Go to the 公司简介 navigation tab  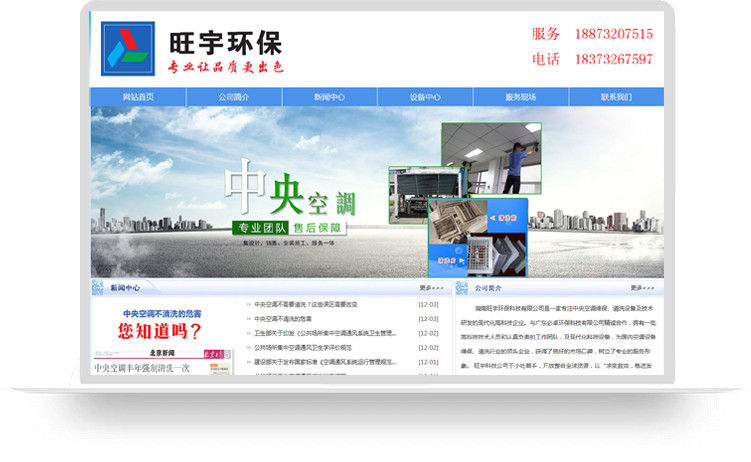click(234, 97)
